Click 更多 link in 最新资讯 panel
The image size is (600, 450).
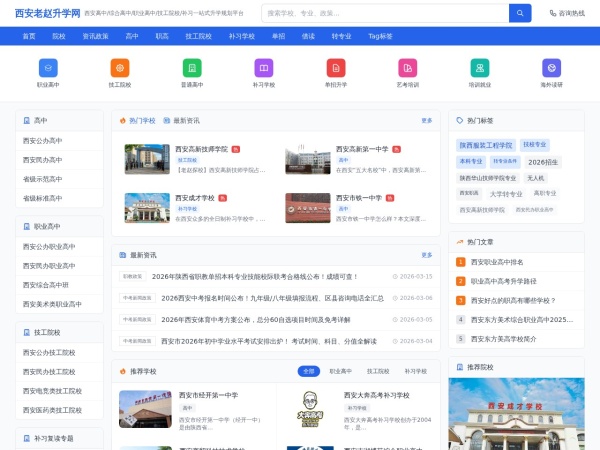(427, 255)
